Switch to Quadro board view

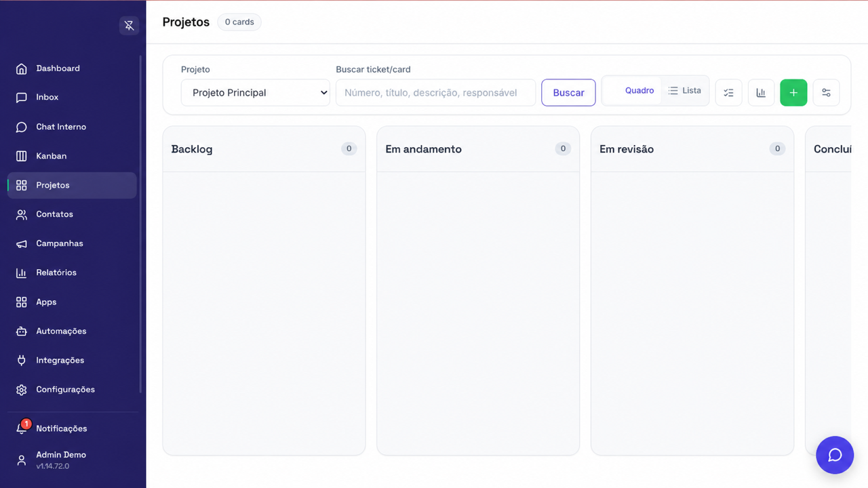[x=633, y=90]
